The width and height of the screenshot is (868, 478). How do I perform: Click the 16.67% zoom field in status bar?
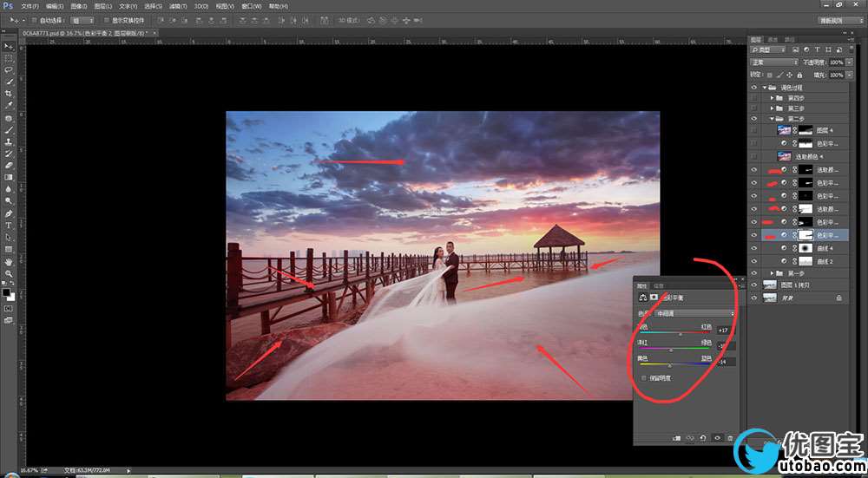(28, 469)
